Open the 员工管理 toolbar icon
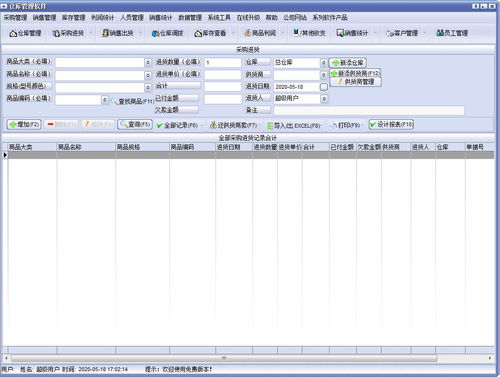 452,33
